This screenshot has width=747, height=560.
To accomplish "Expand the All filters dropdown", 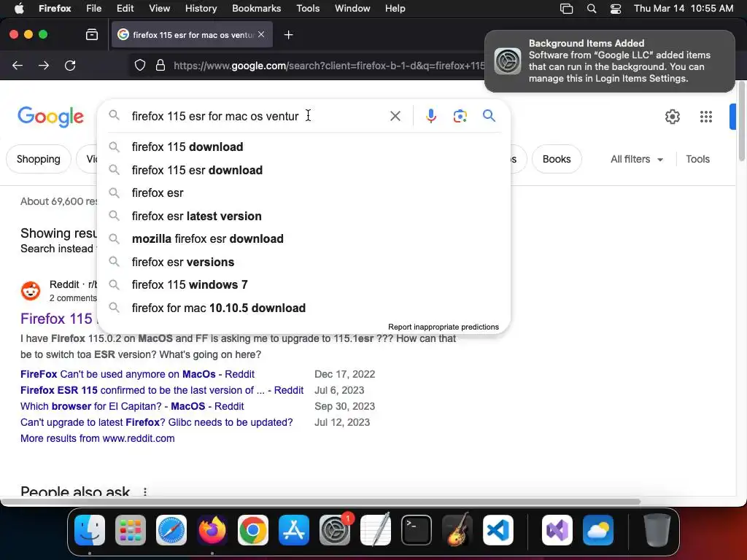I will pos(636,159).
